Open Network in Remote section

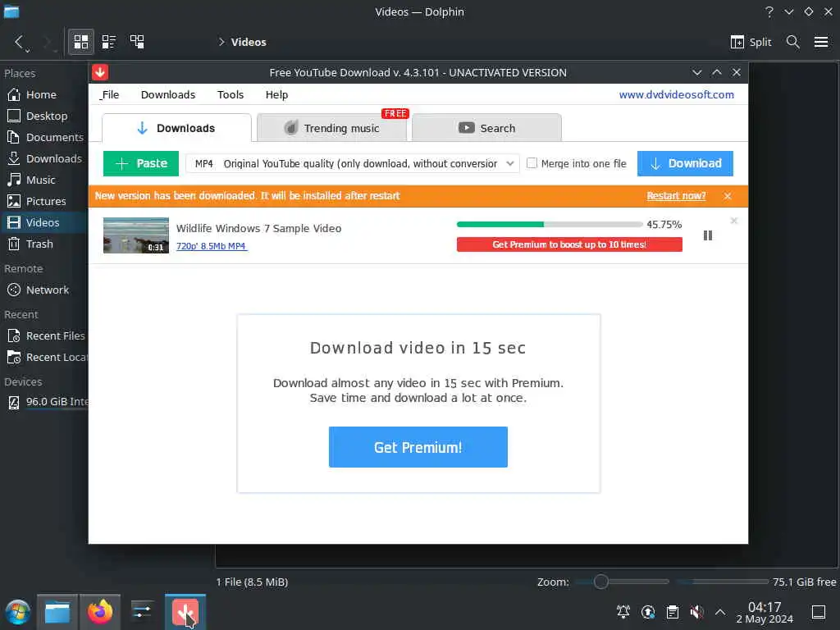click(44, 290)
